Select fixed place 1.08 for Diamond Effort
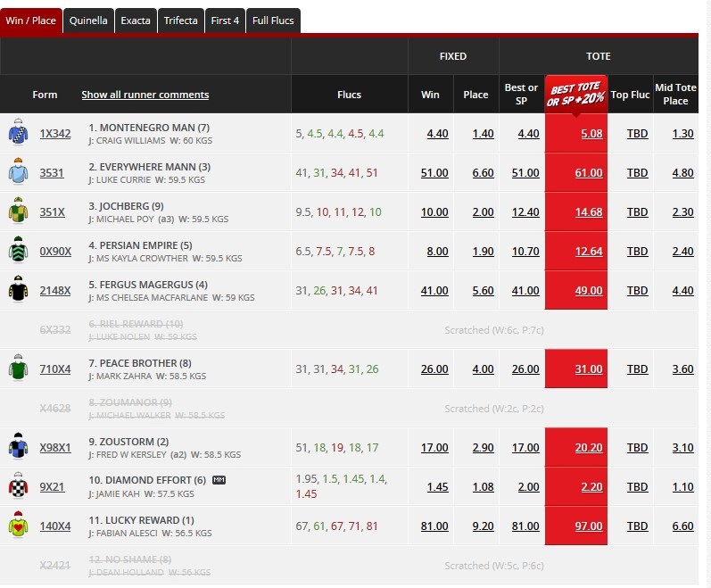This screenshot has width=711, height=588. pos(483,487)
